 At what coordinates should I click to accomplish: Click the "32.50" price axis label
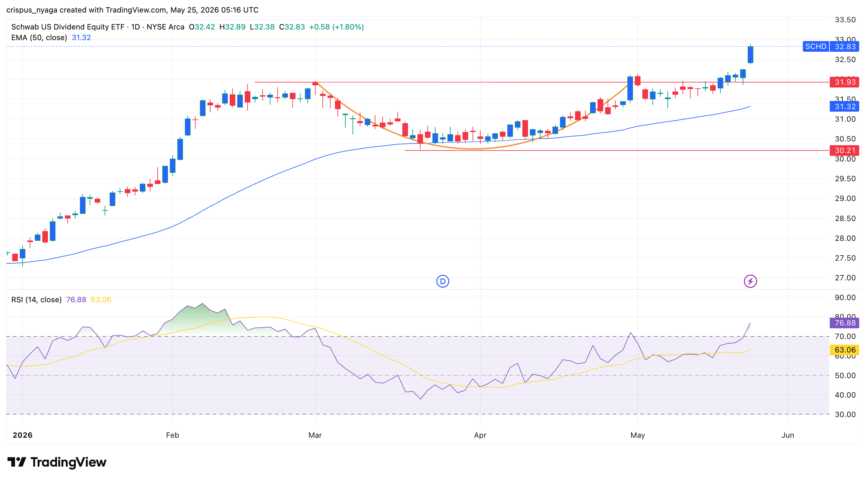click(845, 60)
